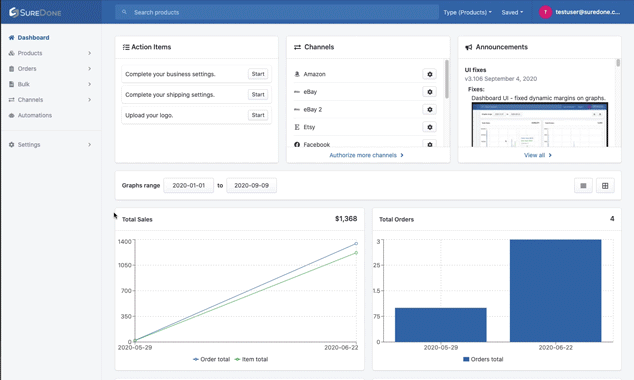Click the Automations icon in sidebar
Image resolution: width=634 pixels, height=380 pixels.
(x=11, y=115)
